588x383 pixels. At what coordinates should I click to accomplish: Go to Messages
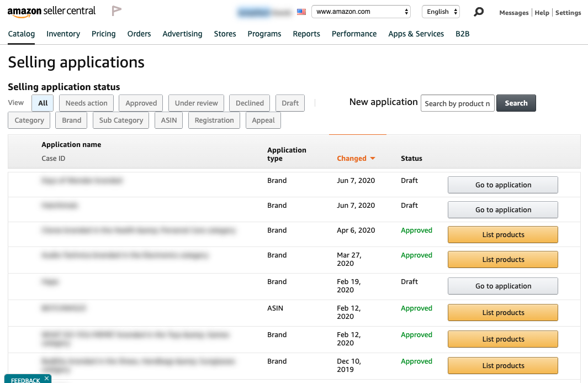514,13
